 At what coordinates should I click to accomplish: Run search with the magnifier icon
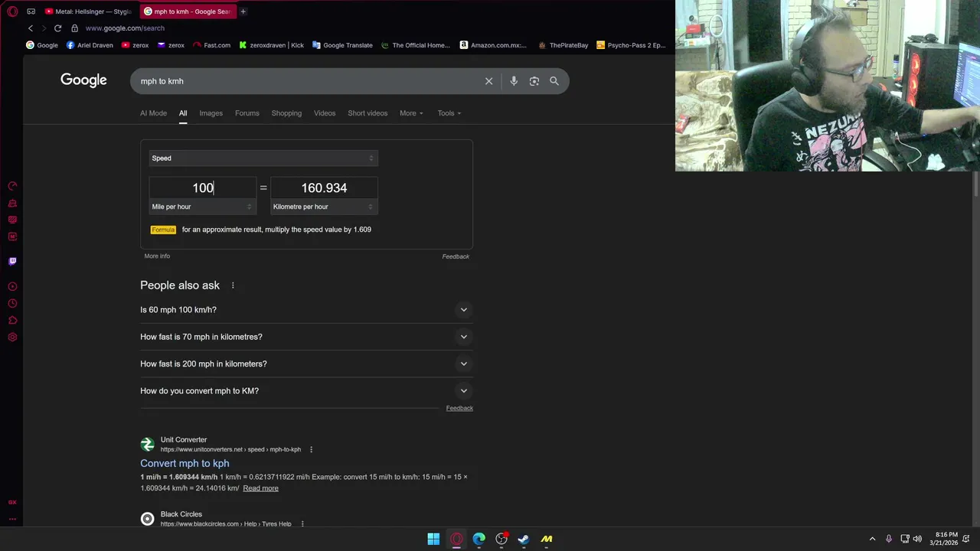point(554,81)
